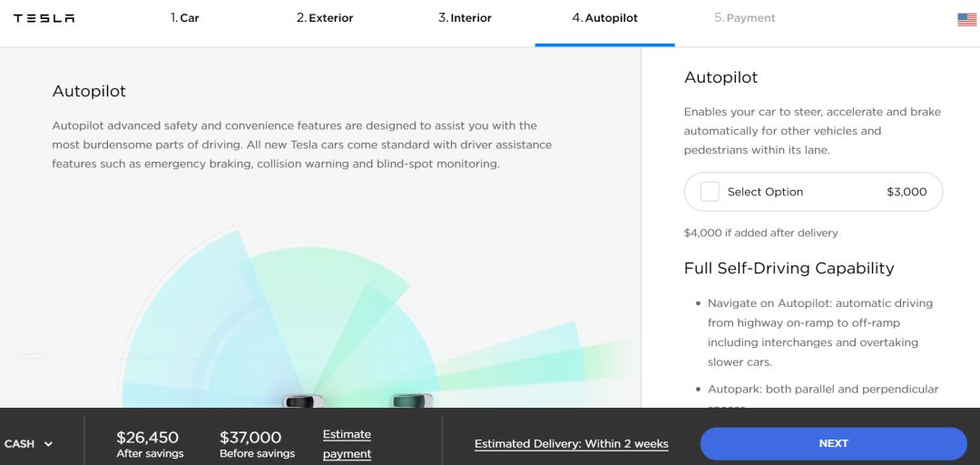Viewport: 980px width, 465px height.
Task: Open the US flag region selector
Action: coord(967,19)
